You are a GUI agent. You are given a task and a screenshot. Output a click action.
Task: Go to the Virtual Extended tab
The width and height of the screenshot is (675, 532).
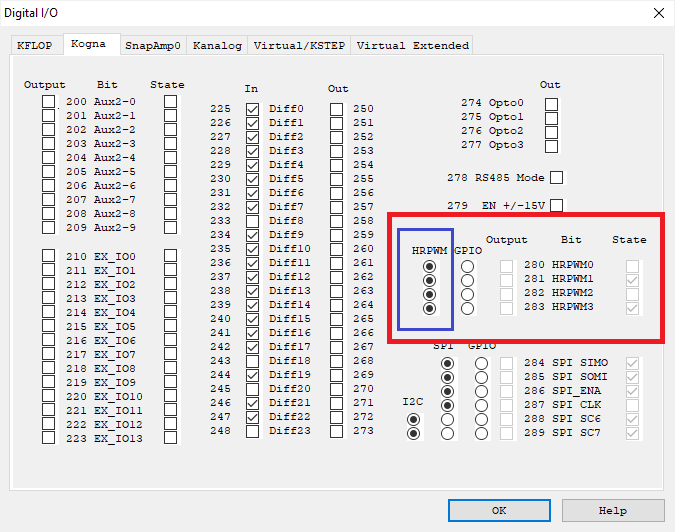412,45
